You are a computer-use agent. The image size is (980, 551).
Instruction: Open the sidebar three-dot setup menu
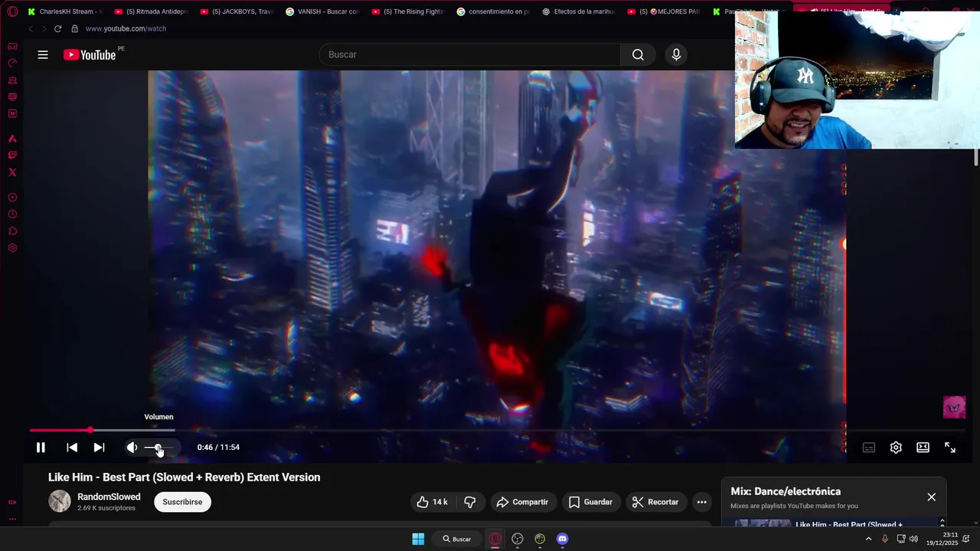tap(12, 520)
